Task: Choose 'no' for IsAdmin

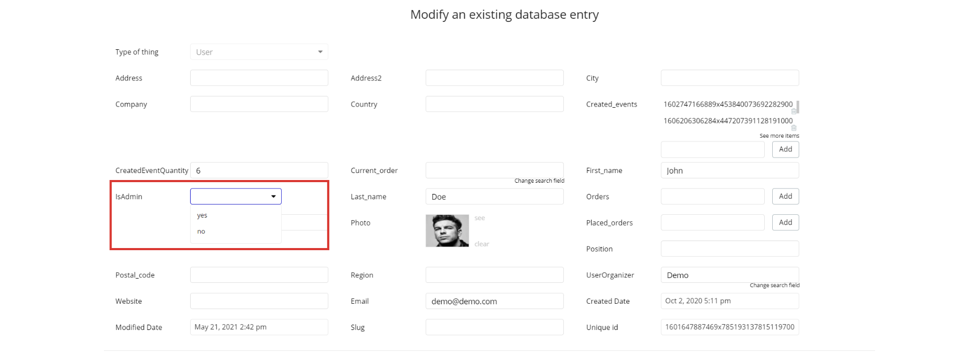Action: tap(201, 231)
